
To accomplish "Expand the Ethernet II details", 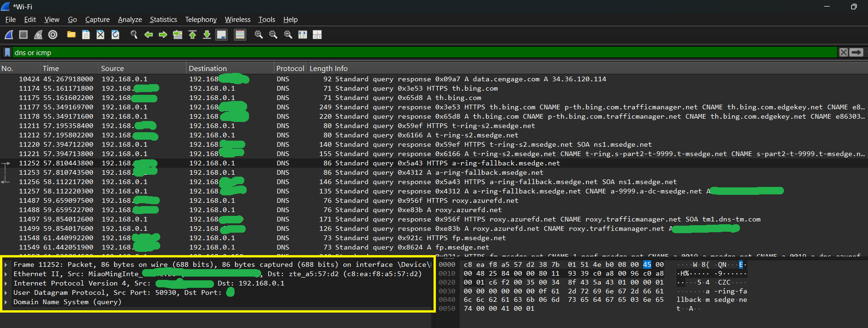I will pos(6,274).
